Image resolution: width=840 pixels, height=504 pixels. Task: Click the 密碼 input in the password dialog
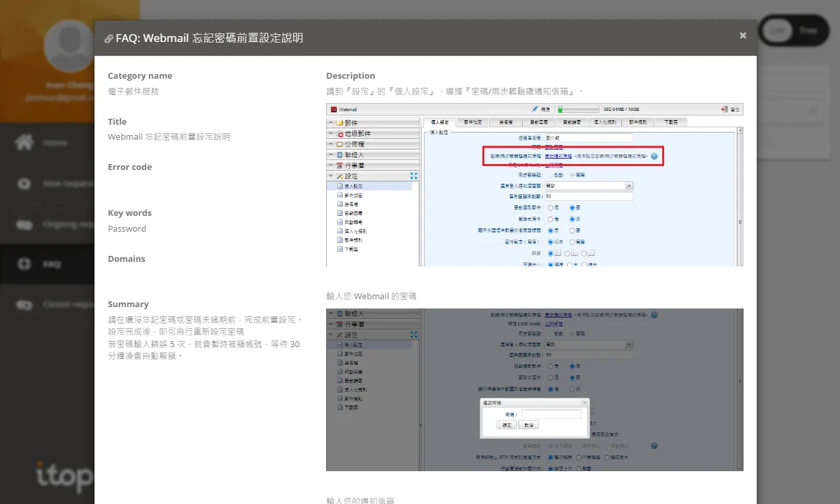(551, 415)
